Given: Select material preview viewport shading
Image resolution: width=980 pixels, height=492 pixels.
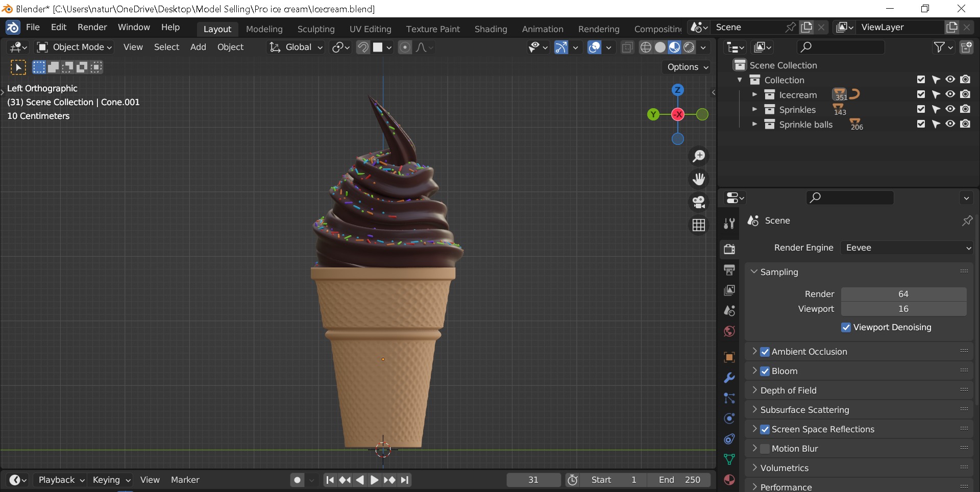Looking at the screenshot, I should click(x=674, y=47).
